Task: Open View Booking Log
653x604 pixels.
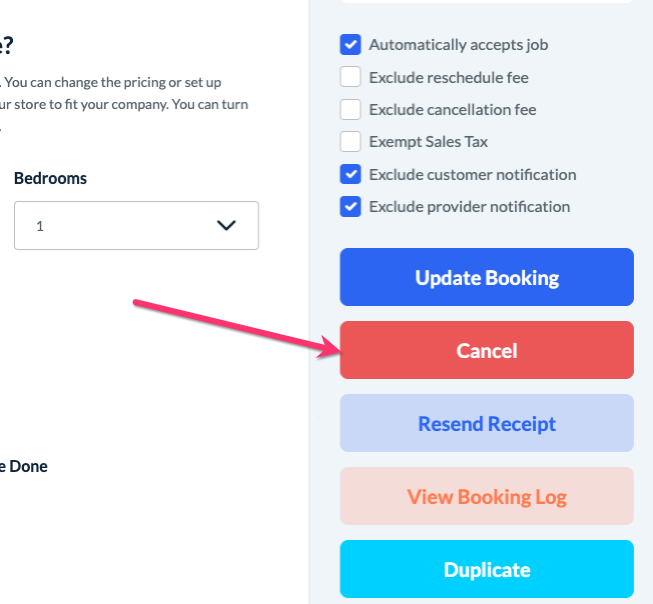Action: click(487, 496)
